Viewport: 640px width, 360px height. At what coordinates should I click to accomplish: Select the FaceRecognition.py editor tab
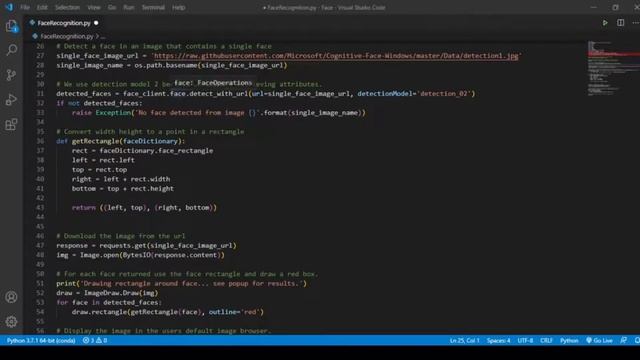(x=64, y=23)
